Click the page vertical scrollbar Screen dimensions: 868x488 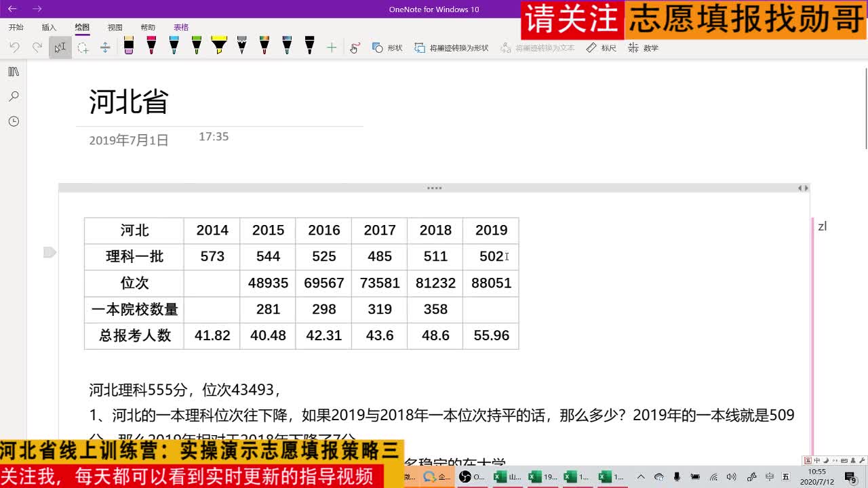[865, 108]
